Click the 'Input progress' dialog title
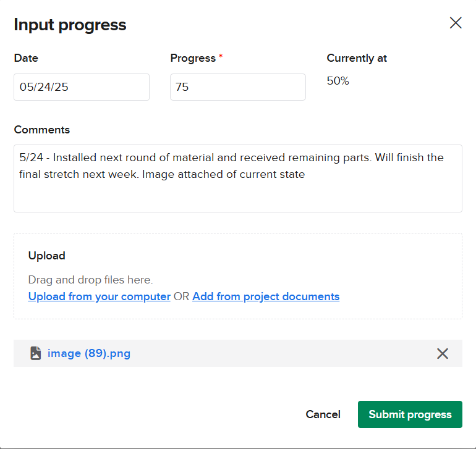This screenshot has height=449, width=476. [70, 25]
